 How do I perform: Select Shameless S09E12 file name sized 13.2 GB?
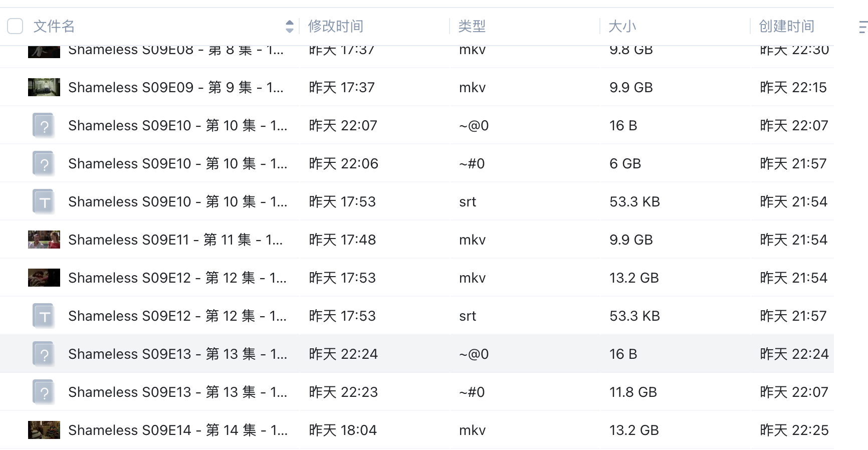pos(177,278)
